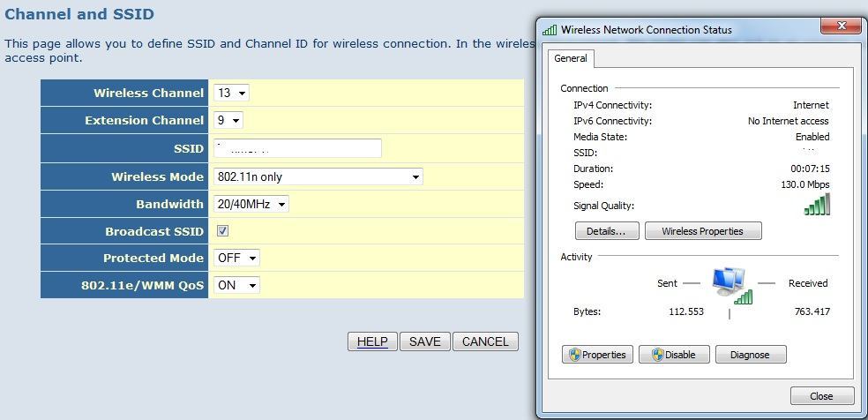Click the Media State 'Enabled' value
The image size is (868, 420).
[812, 137]
